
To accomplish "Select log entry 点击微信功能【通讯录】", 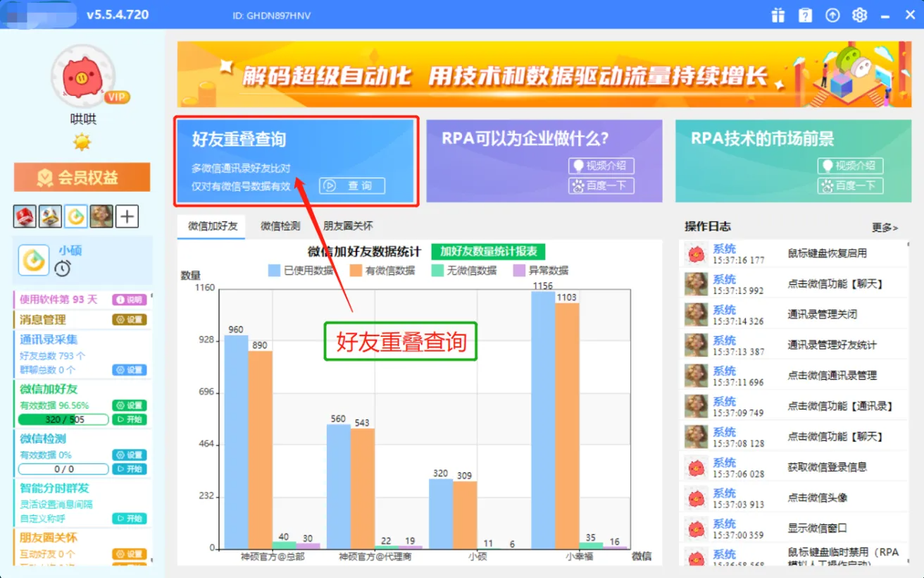I will (794, 406).
